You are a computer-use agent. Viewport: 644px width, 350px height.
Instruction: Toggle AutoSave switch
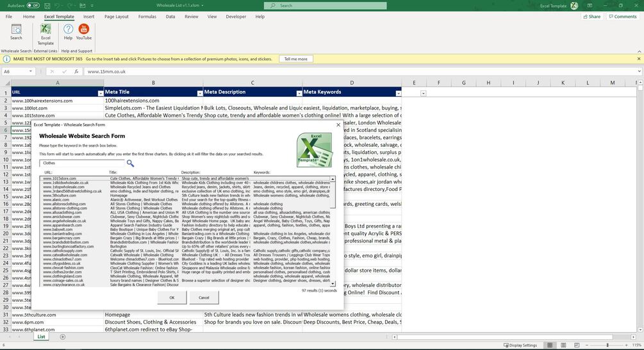33,6
